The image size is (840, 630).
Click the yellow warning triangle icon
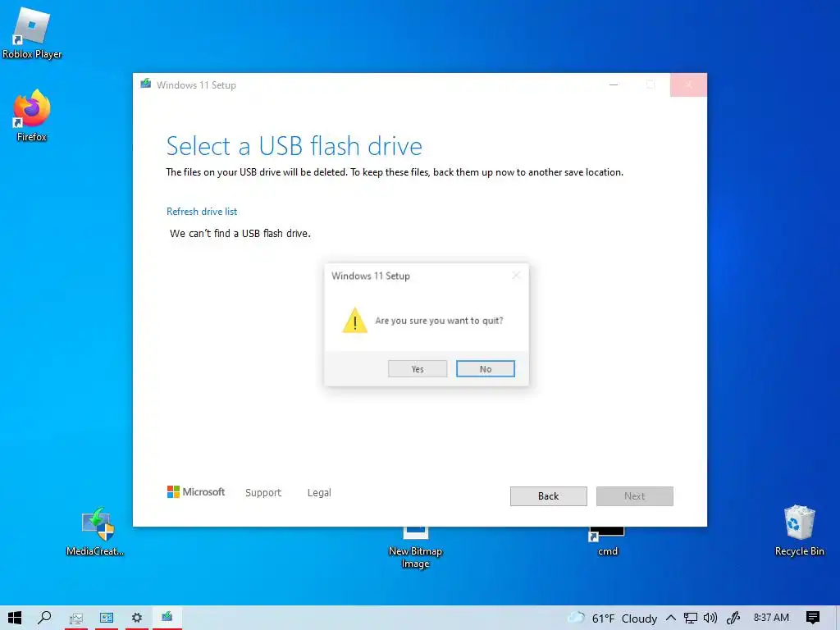click(354, 321)
